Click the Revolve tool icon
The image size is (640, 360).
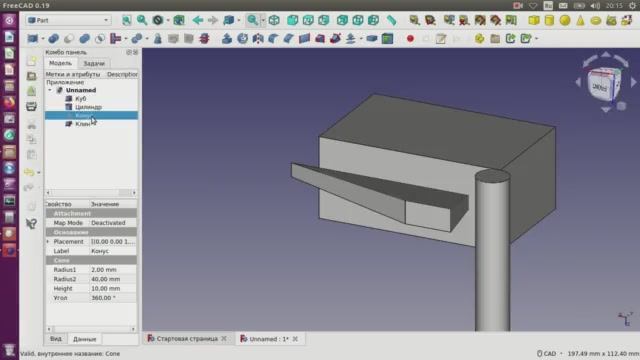(242, 39)
